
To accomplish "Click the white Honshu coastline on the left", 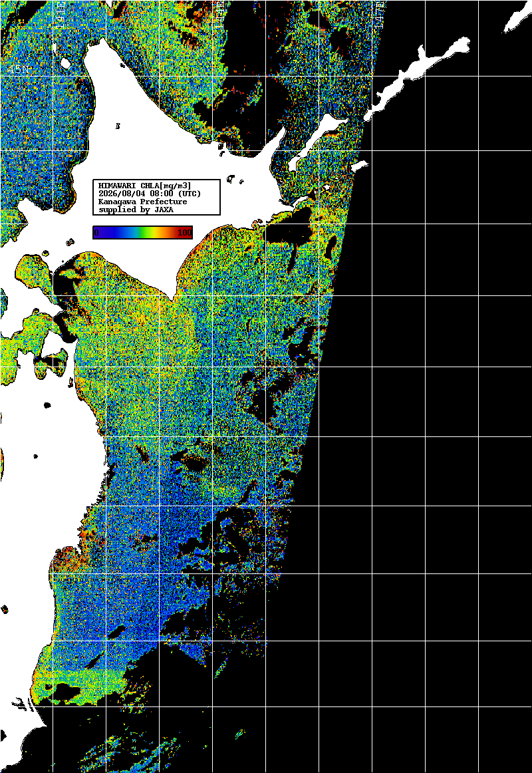I will (39, 493).
